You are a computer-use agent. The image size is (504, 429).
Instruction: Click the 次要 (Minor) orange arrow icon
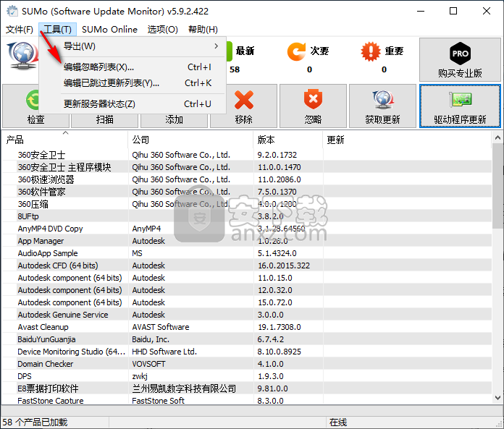tap(296, 51)
